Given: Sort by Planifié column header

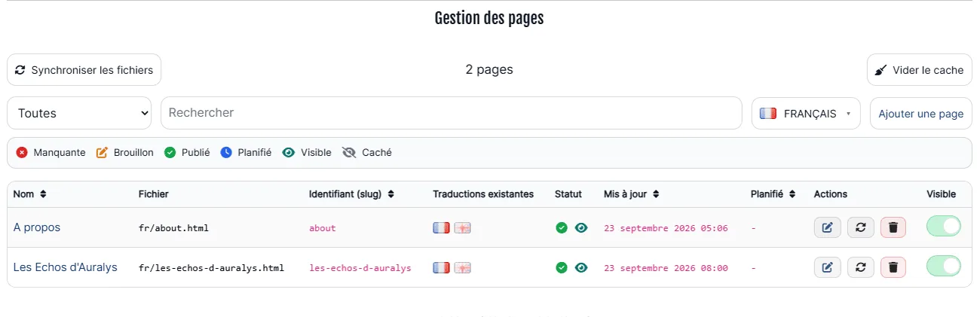Looking at the screenshot, I should pyautogui.click(x=773, y=194).
